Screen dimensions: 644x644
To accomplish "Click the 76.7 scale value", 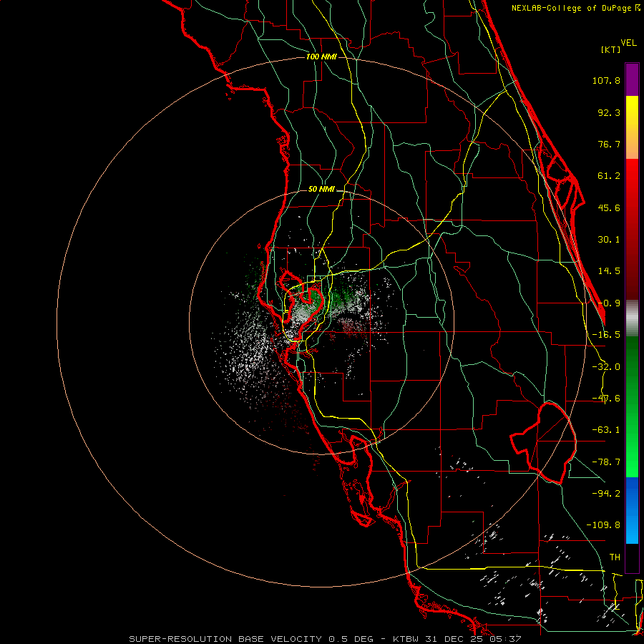I will click(609, 144).
